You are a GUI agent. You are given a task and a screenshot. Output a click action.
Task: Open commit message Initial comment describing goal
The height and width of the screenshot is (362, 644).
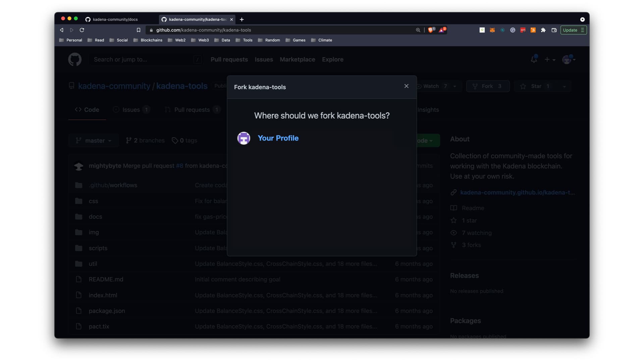pos(237,279)
